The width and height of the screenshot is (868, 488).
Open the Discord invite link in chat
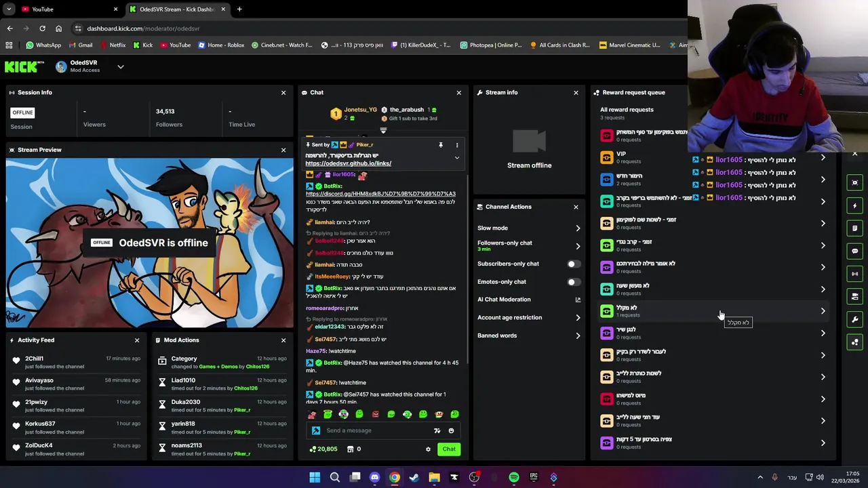380,194
